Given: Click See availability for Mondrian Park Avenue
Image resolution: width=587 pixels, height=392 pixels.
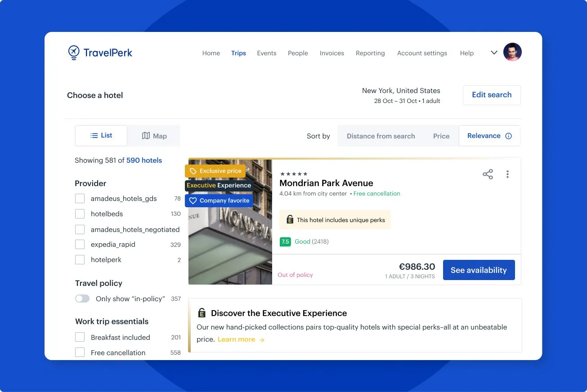Looking at the screenshot, I should pyautogui.click(x=479, y=270).
